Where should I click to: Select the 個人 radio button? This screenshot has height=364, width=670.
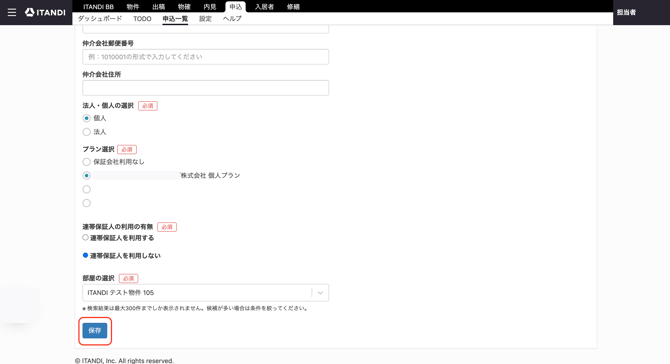(86, 118)
